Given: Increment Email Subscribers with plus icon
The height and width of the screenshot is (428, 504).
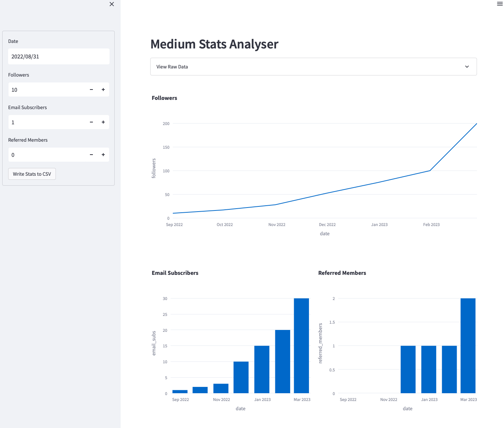Looking at the screenshot, I should [x=103, y=122].
